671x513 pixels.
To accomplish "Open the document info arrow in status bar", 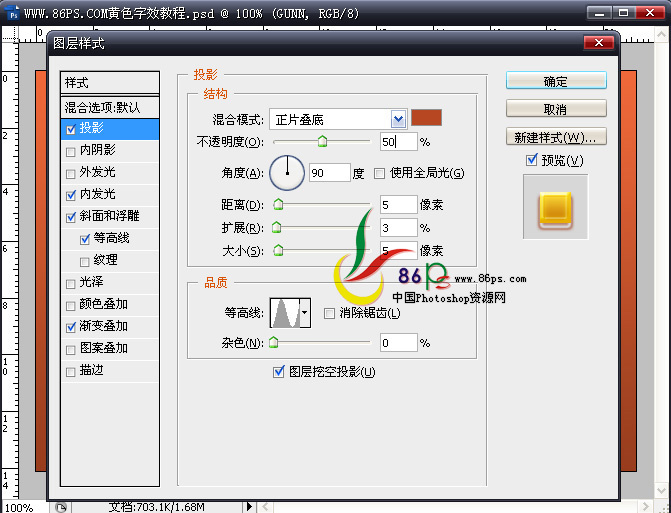I will click(x=249, y=507).
